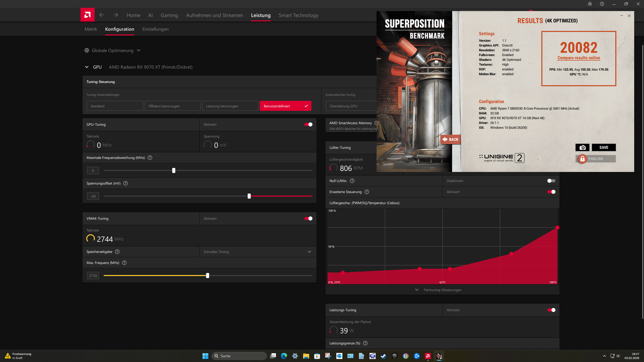Screen dimensions: 644x362
Task: Click the back navigation arrow beside the AMD logo
Action: 101,15
